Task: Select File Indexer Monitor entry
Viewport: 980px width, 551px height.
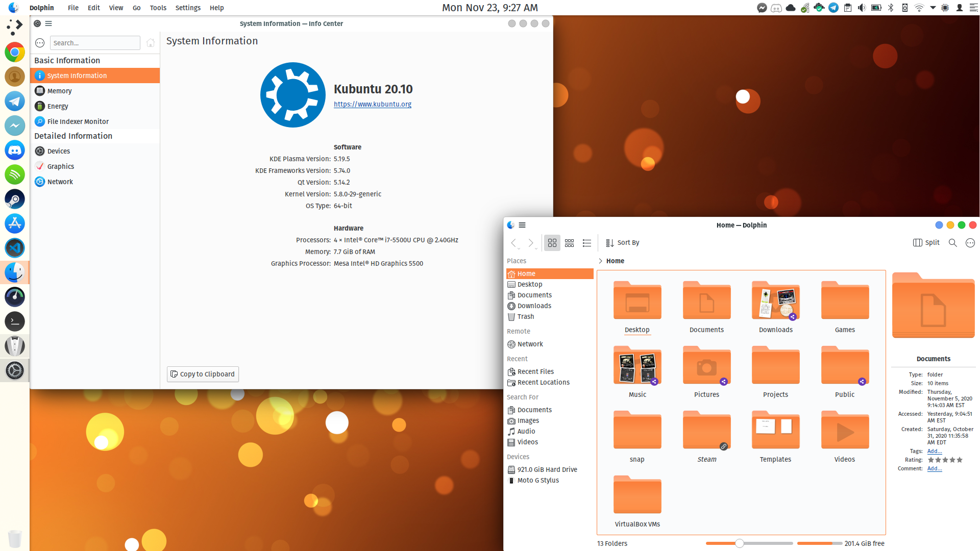Action: point(95,121)
